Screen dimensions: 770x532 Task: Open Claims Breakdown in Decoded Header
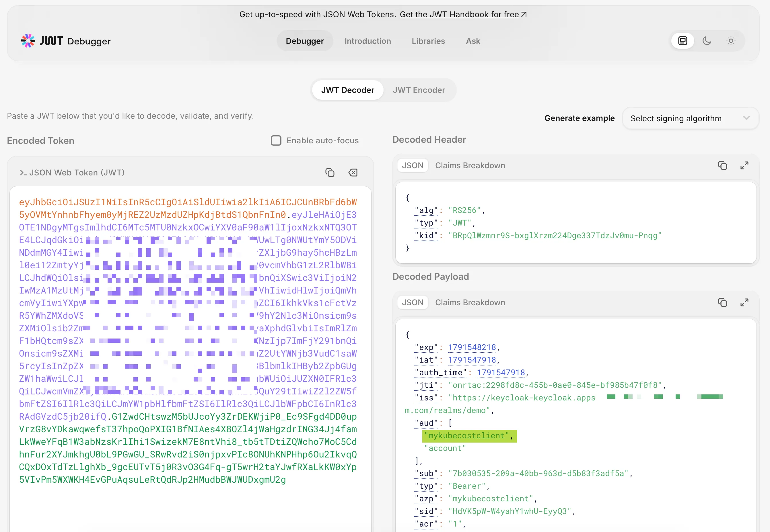point(470,165)
